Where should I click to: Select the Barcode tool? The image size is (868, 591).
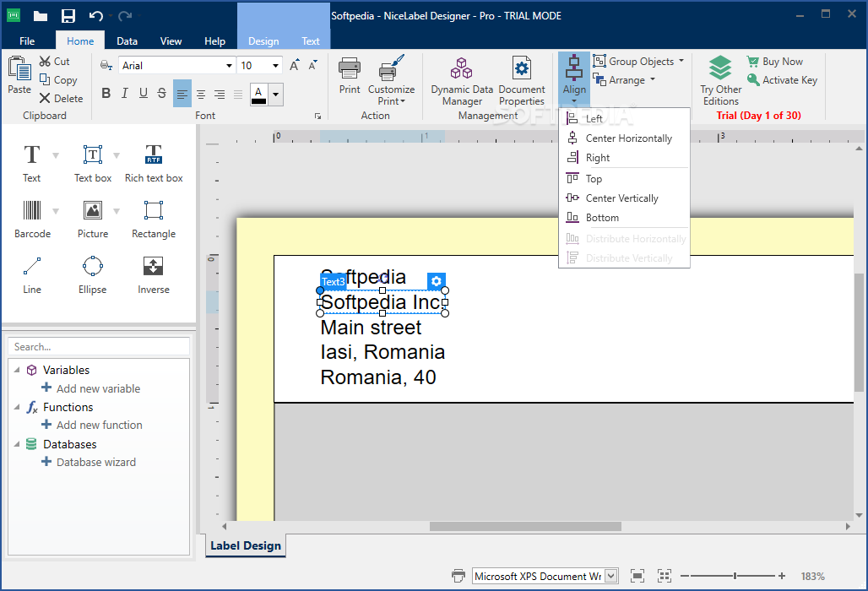point(32,219)
